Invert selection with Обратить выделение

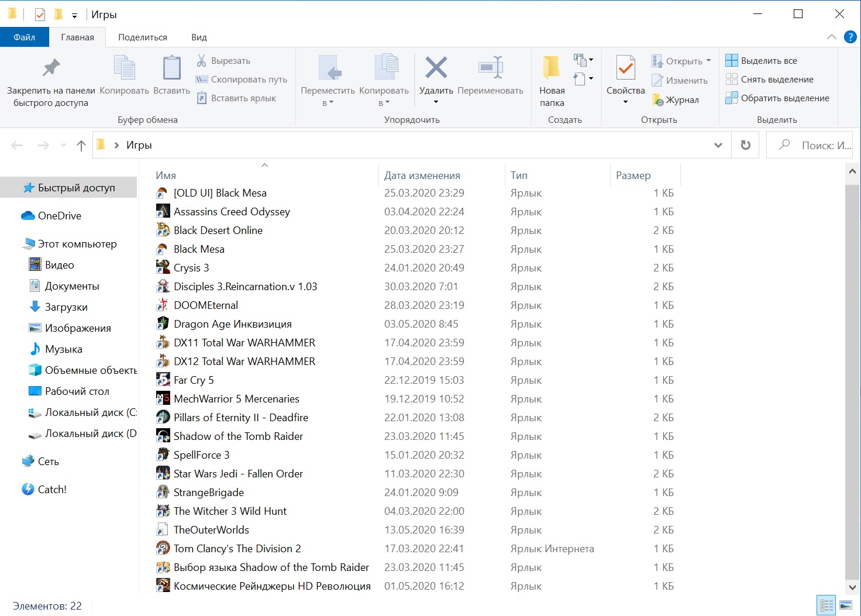[x=777, y=98]
